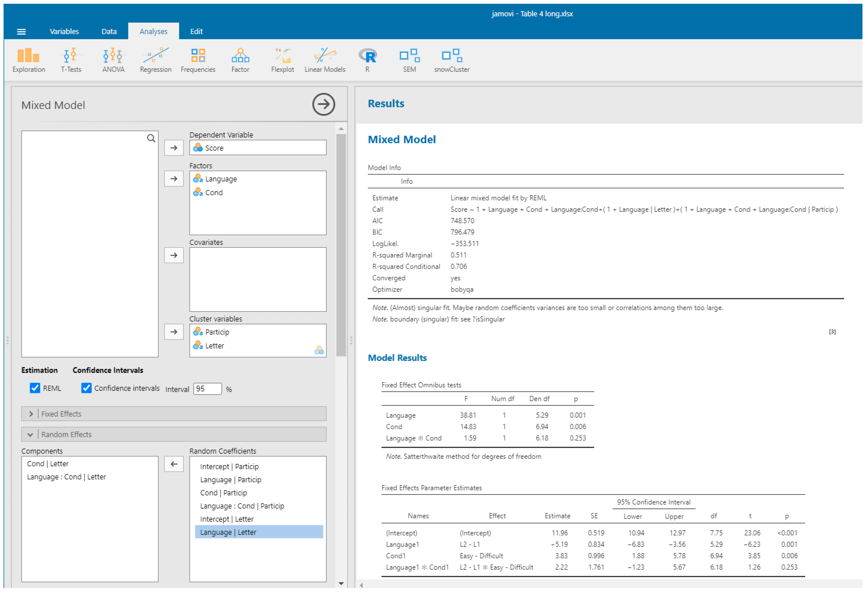Click the hamburger main menu icon
This screenshot has height=593, width=868.
pos(21,32)
